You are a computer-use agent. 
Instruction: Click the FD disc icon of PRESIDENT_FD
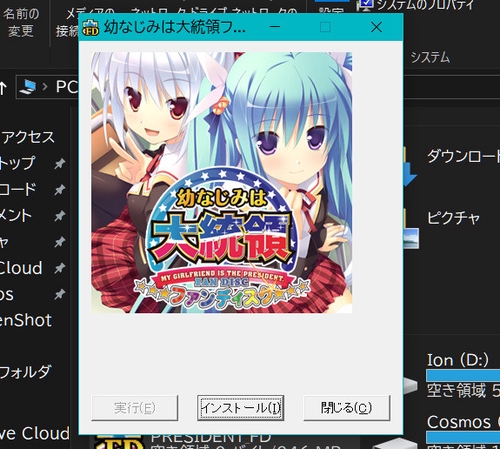pos(119,442)
